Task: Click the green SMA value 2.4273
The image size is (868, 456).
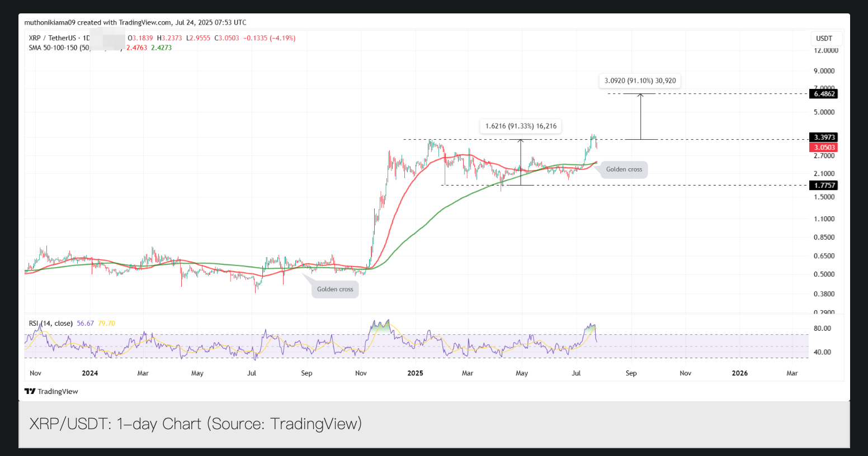Action: (161, 47)
